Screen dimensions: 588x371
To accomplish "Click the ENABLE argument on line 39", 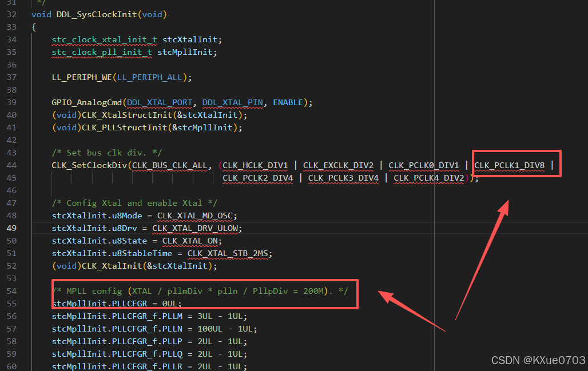I will click(x=288, y=103).
